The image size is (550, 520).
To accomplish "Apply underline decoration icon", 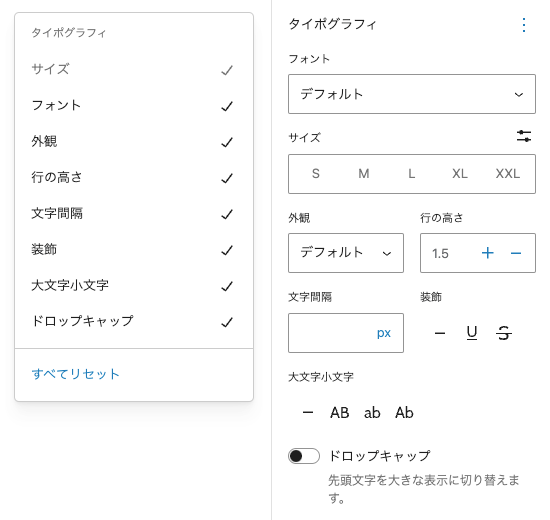I will 472,333.
